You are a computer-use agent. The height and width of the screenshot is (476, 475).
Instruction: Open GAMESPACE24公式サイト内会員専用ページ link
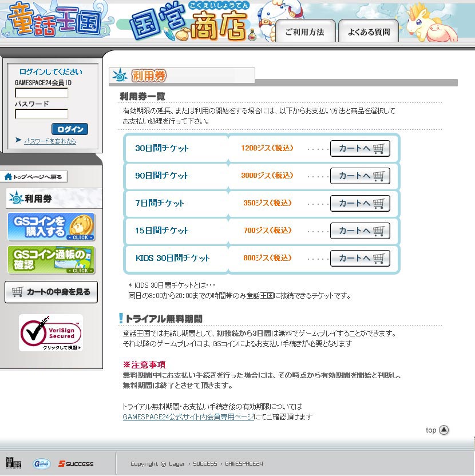coord(188,417)
